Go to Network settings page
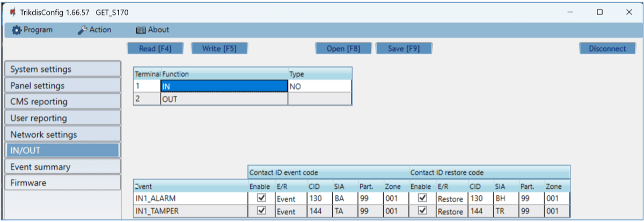 pos(62,134)
